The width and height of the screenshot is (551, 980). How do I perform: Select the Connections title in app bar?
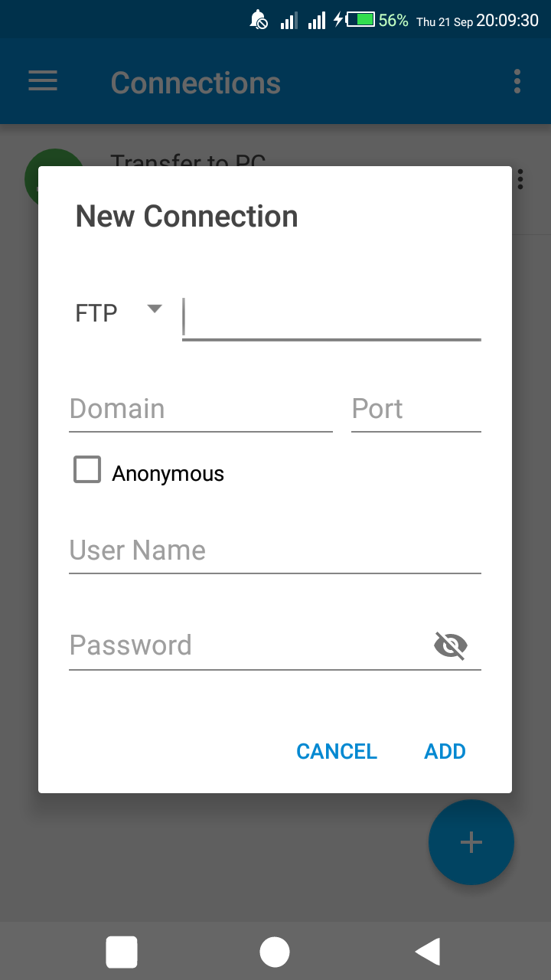[196, 83]
